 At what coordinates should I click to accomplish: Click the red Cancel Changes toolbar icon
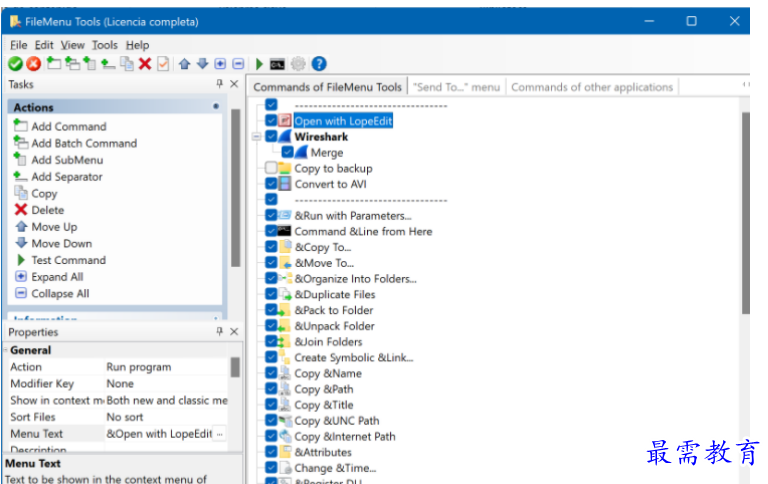coord(33,64)
